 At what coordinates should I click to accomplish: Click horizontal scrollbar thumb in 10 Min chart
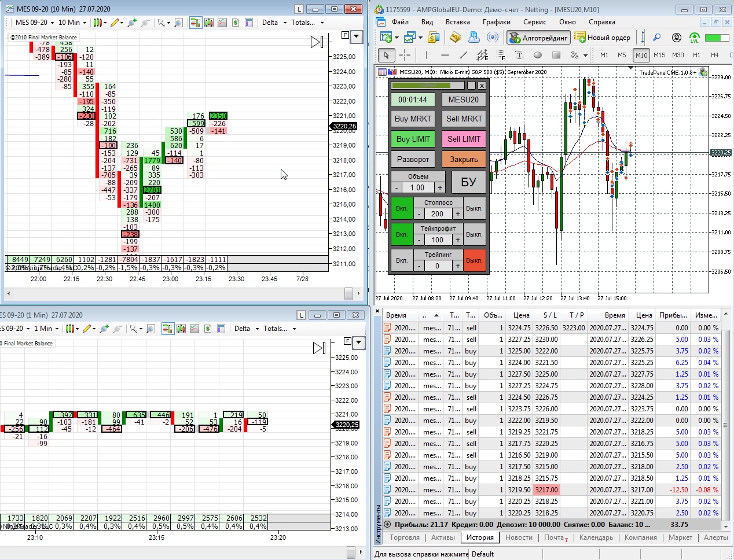tap(348, 294)
